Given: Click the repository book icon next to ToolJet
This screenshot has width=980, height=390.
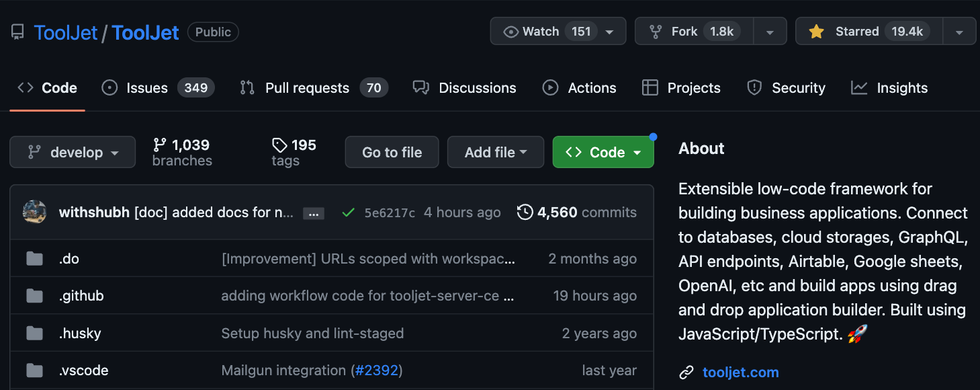Looking at the screenshot, I should point(17,31).
